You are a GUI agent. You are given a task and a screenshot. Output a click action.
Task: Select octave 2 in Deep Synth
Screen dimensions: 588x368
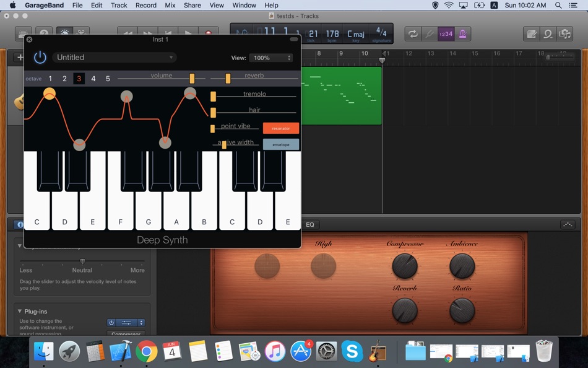[x=64, y=79]
